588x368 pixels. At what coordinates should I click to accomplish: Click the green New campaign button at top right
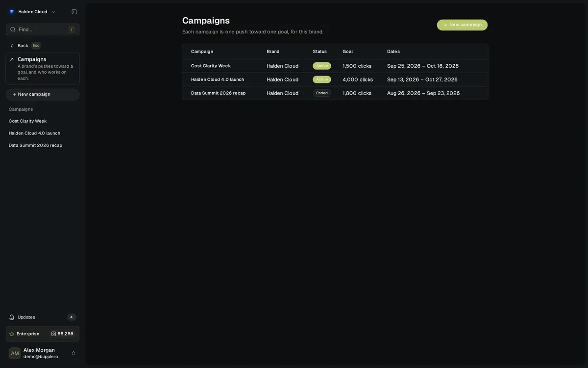click(462, 25)
